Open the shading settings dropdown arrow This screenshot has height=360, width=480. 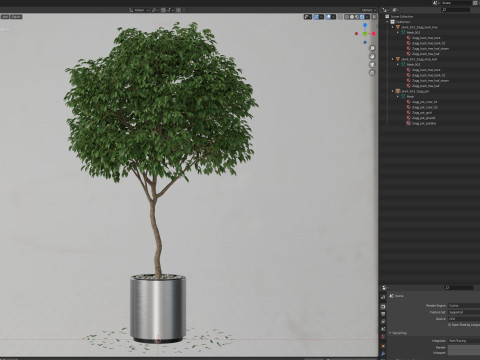(x=367, y=17)
